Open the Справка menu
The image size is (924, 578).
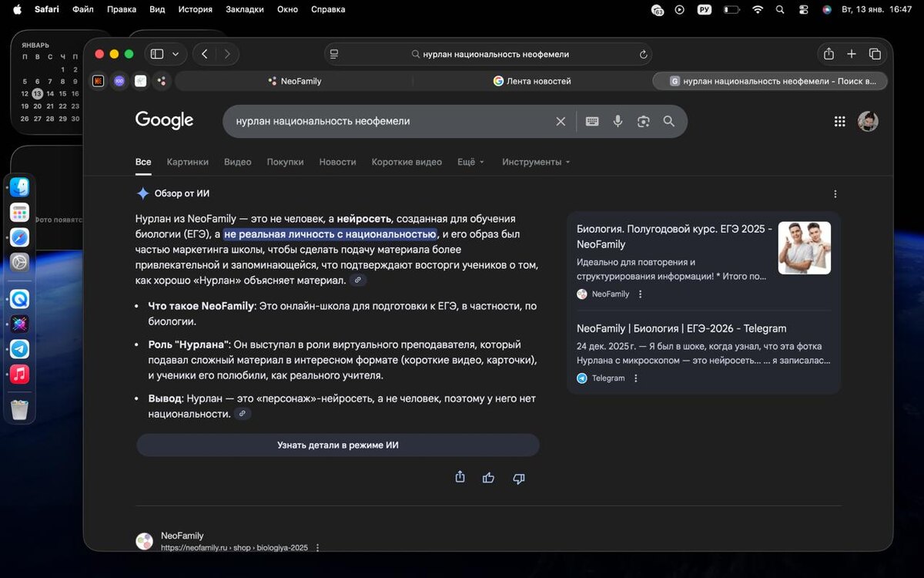pos(328,9)
